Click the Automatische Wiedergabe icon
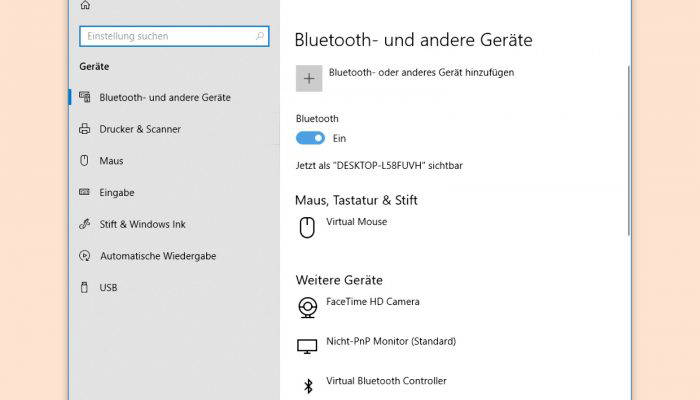 (84, 256)
